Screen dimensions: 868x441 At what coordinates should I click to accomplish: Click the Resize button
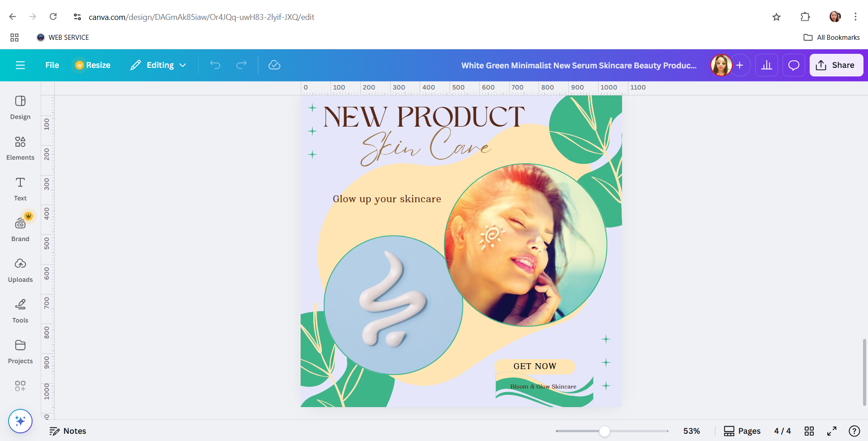(x=93, y=65)
